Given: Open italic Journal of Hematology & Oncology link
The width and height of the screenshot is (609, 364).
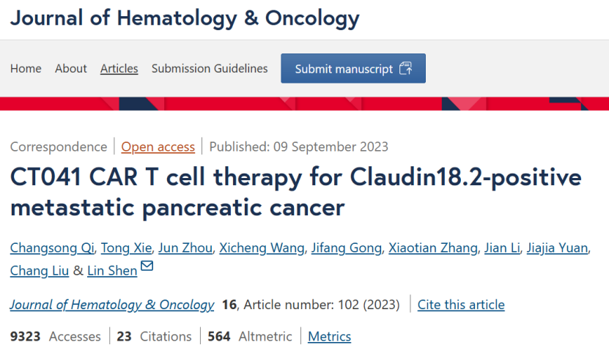Looking at the screenshot, I should (x=112, y=305).
